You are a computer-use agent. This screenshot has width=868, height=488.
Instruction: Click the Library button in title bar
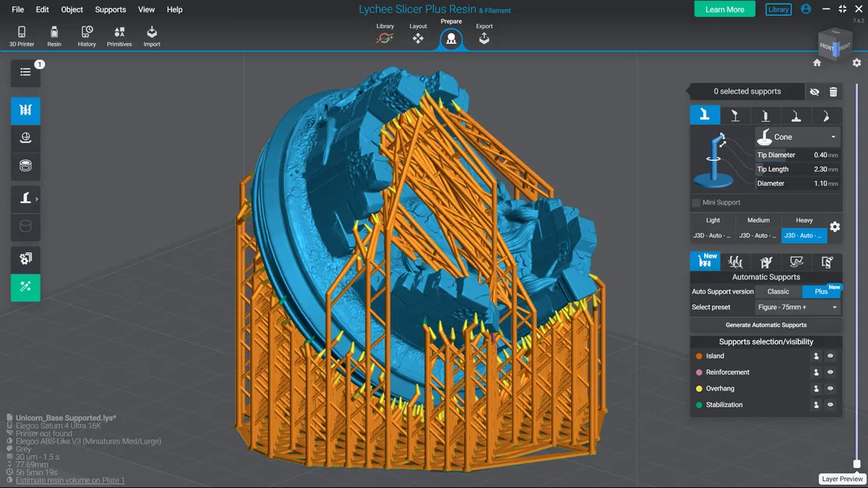(778, 9)
